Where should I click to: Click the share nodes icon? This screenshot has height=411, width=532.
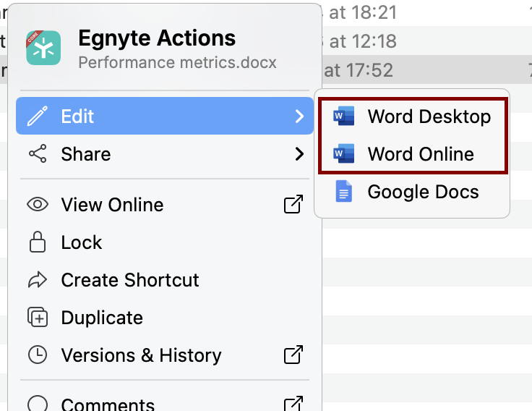pos(38,153)
